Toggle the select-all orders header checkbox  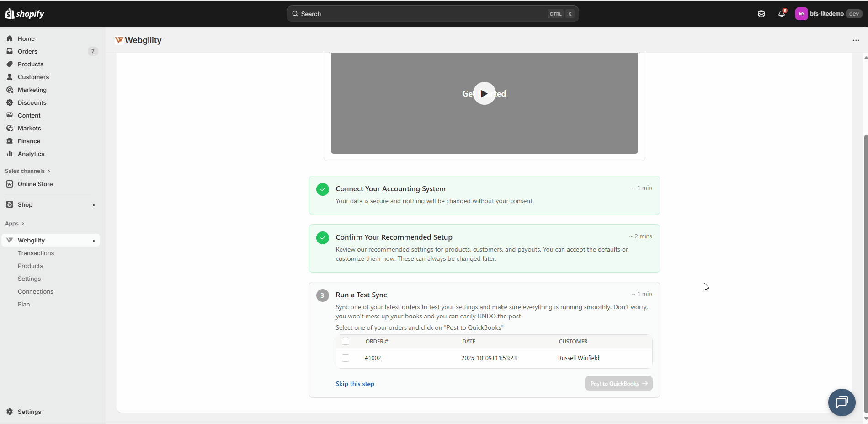[x=346, y=341]
